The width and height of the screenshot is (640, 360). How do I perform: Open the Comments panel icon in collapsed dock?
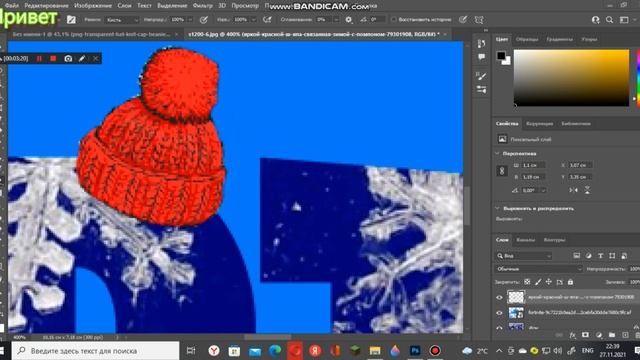[481, 57]
